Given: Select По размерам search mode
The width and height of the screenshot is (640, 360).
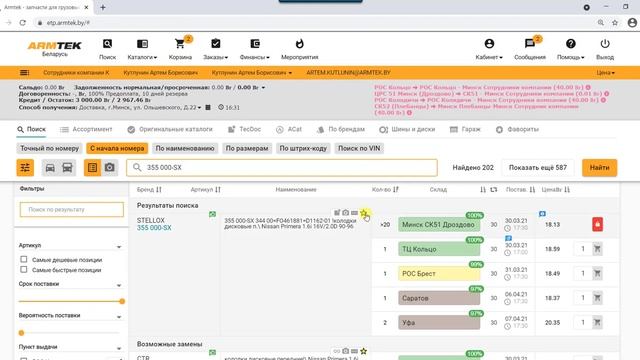Looking at the screenshot, I should (x=247, y=148).
